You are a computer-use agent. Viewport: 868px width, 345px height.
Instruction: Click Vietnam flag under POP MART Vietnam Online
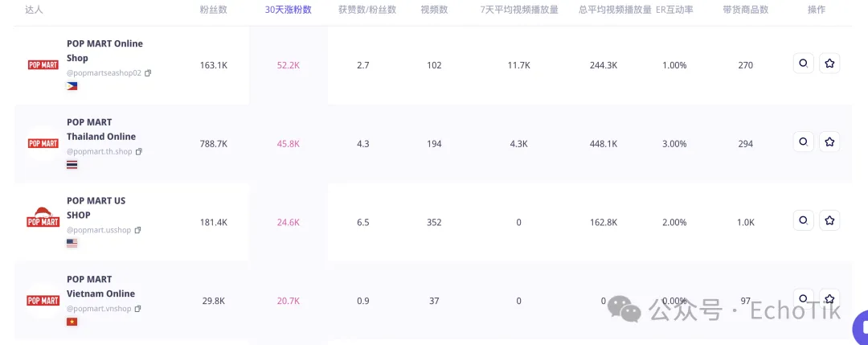click(72, 322)
